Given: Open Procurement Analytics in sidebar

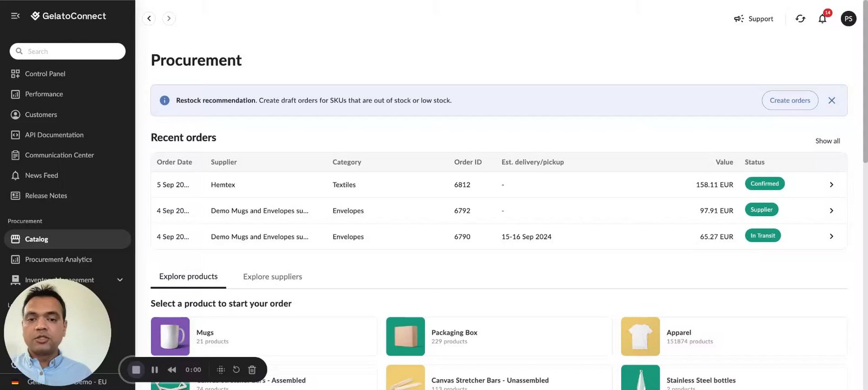Looking at the screenshot, I should click(58, 259).
